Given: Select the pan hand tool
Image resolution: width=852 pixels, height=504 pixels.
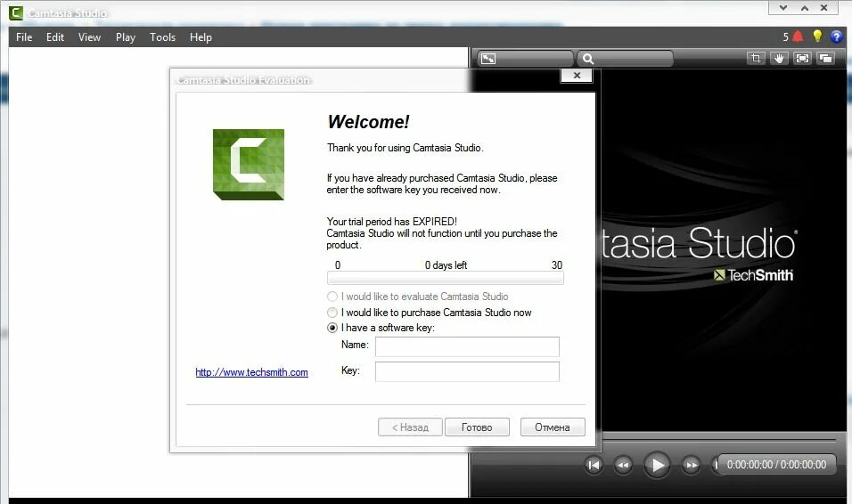Looking at the screenshot, I should [779, 58].
